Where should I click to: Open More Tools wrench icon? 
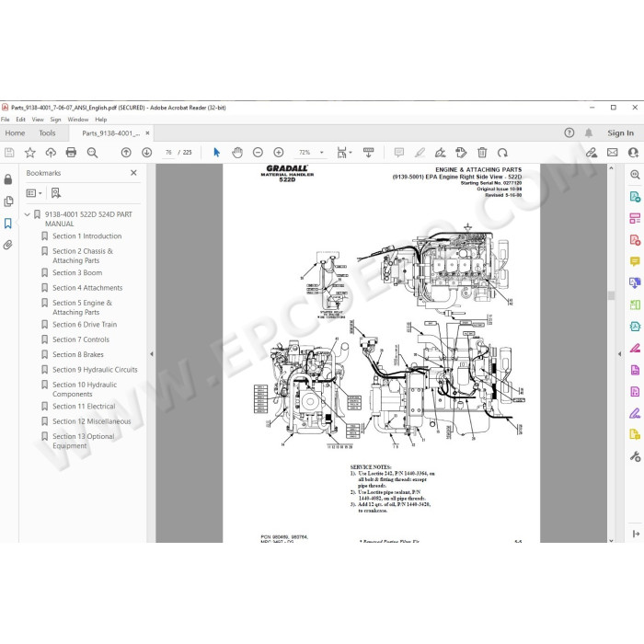coord(635,456)
